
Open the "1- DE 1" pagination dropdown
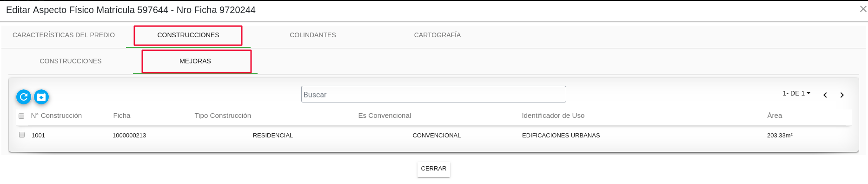796,93
